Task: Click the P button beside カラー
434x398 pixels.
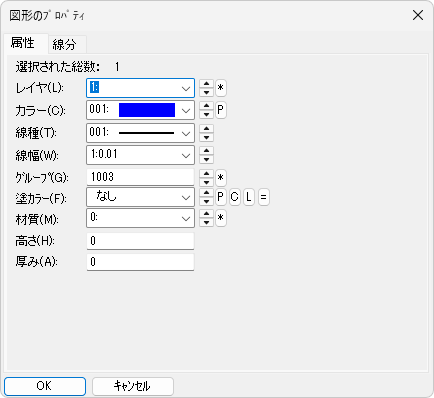Action: click(220, 110)
